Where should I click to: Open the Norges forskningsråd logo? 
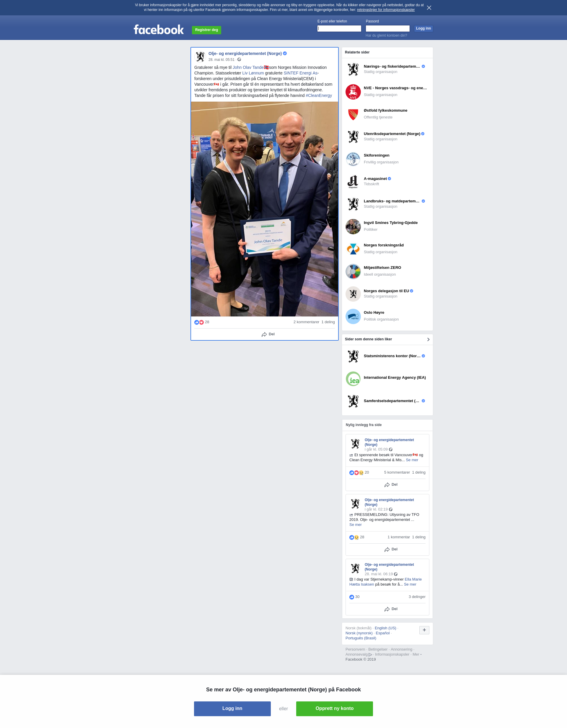(x=353, y=249)
